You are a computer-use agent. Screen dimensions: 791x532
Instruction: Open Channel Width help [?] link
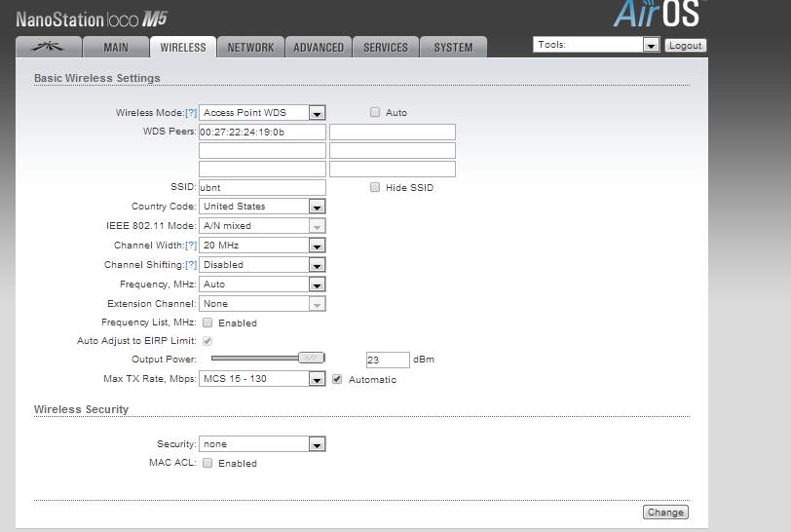coord(191,246)
